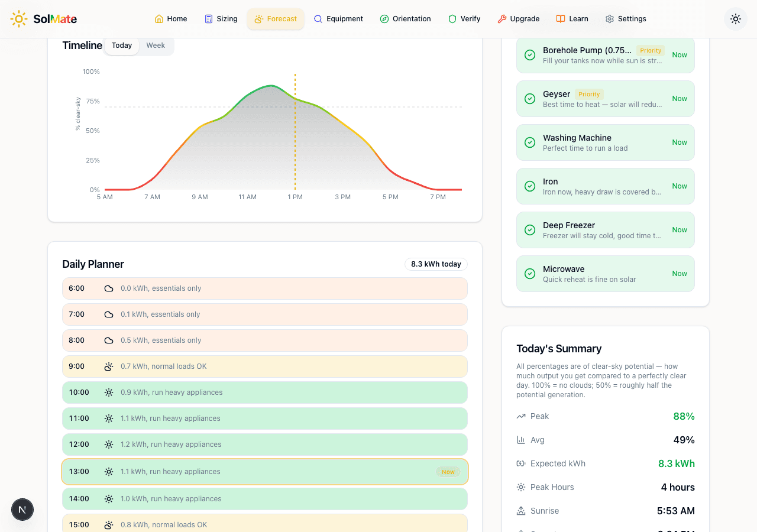Click the sun icon in the 13:00 row
This screenshot has height=532, width=757.
pyautogui.click(x=109, y=472)
